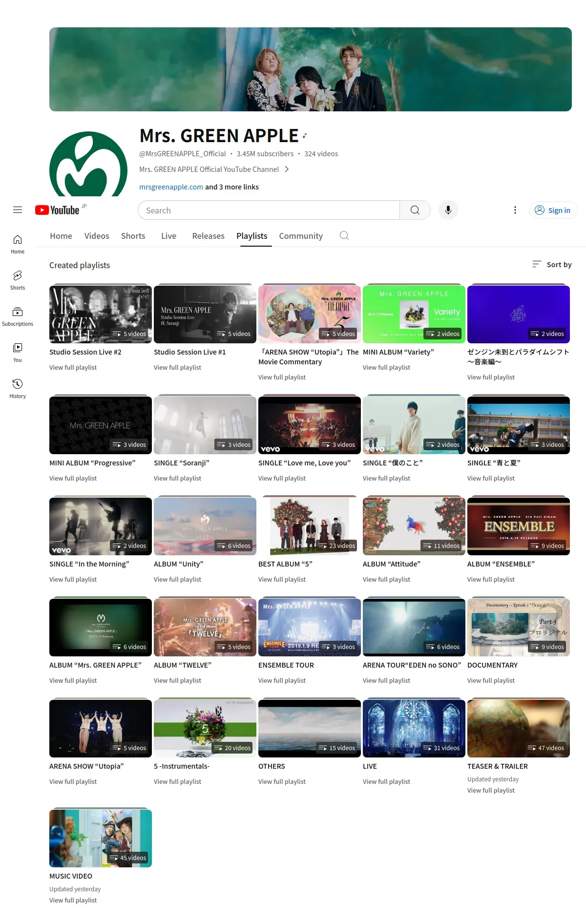The width and height of the screenshot is (586, 924).
Task: Click the YouTube logo
Action: pos(57,210)
